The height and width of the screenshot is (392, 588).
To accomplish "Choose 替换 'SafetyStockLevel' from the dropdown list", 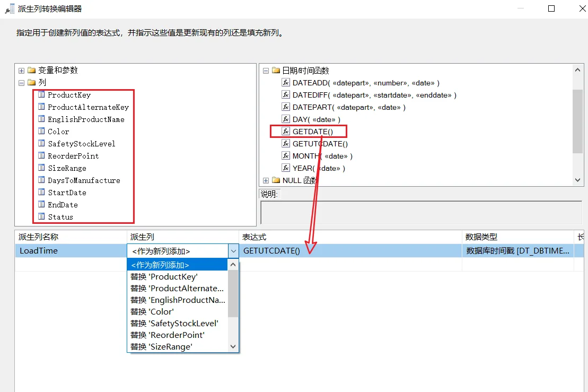I will click(x=178, y=324).
